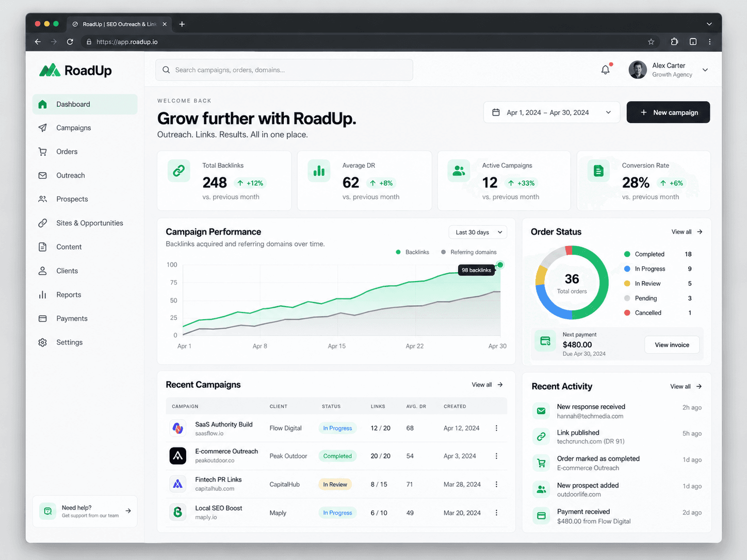Click the Active Campaigns people icon
Image resolution: width=747 pixels, height=560 pixels.
point(459,171)
